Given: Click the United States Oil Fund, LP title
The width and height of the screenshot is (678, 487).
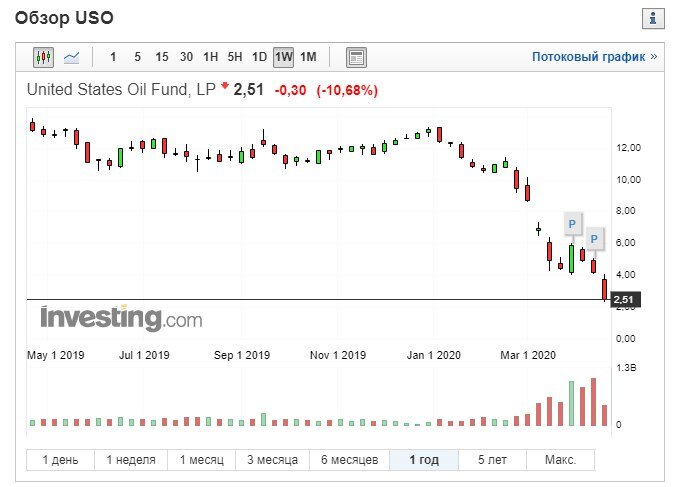Looking at the screenshot, I should (x=121, y=90).
